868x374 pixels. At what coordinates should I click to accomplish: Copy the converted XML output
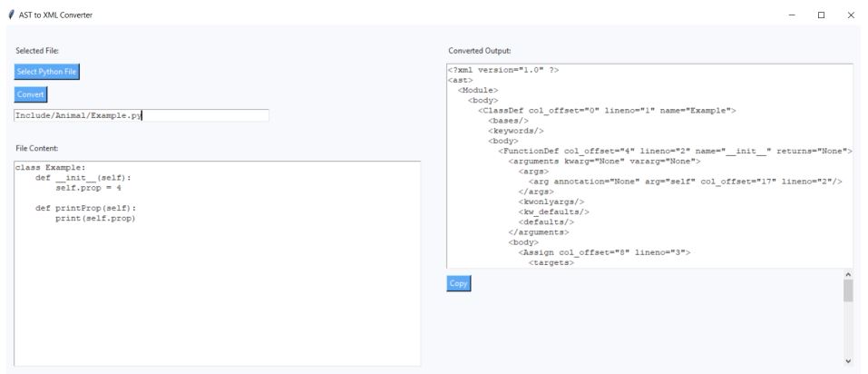(459, 283)
